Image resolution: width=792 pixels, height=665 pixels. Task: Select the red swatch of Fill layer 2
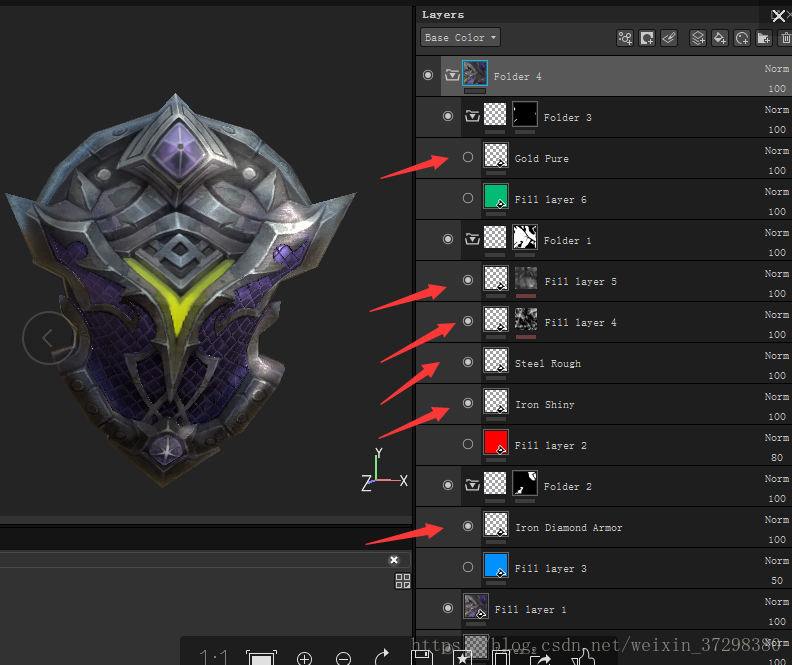(x=496, y=442)
